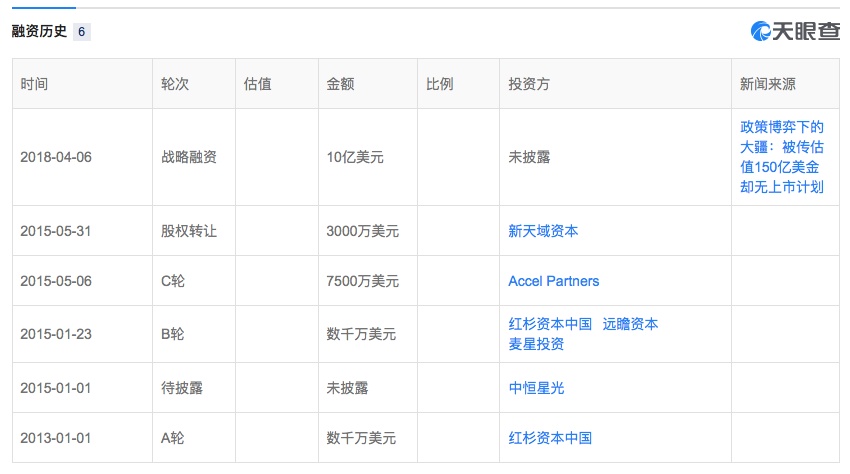This screenshot has width=850, height=474.
Task: Open the 麦星投资 investor link
Action: pos(536,344)
